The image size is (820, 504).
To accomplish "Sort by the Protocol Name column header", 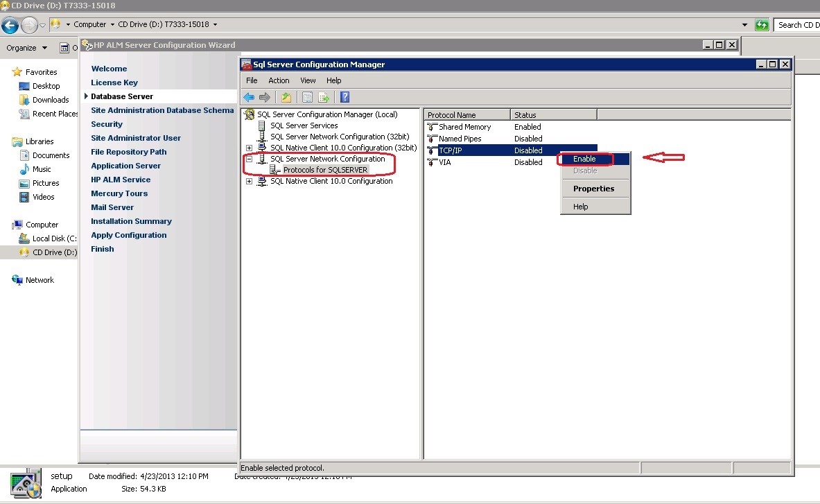I will pos(467,115).
